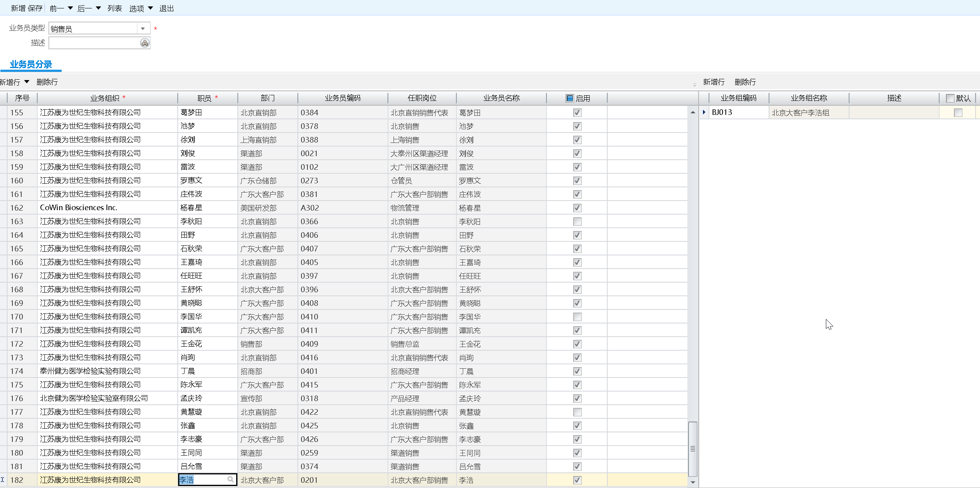This screenshot has height=488, width=980.
Task: Click the 职员 cell 吕允雪
Action: [207, 466]
